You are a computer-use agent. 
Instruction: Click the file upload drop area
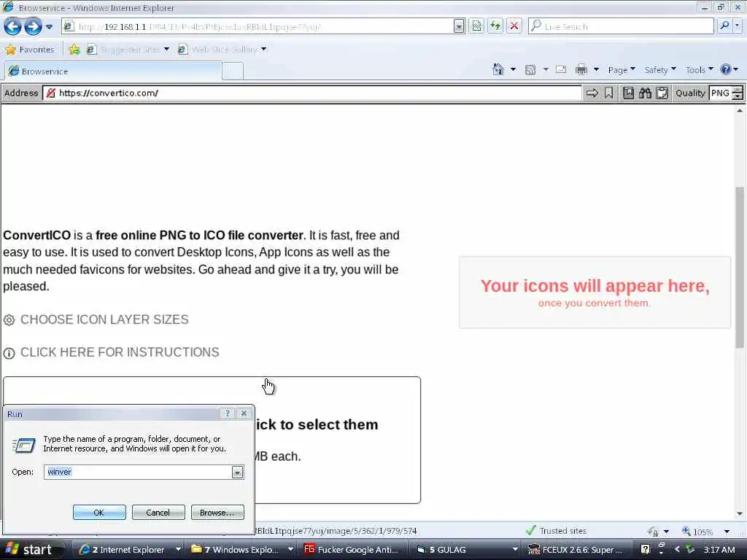(x=212, y=440)
